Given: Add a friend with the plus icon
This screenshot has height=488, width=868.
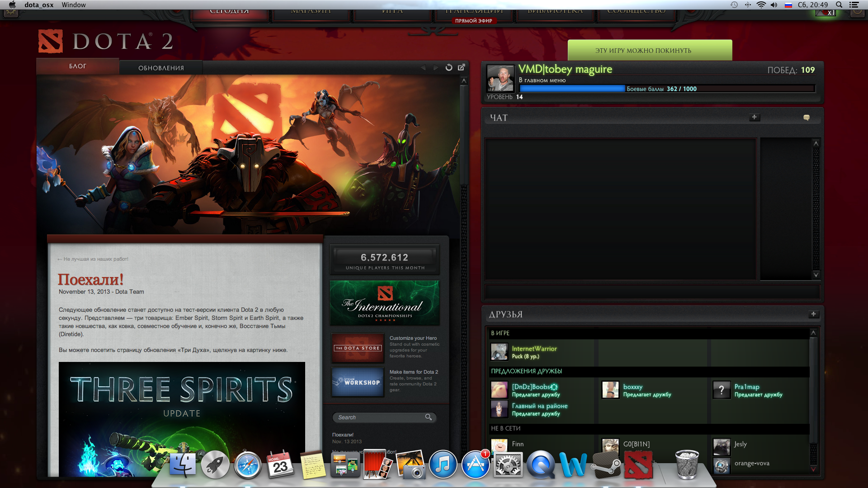Looking at the screenshot, I should (x=813, y=314).
